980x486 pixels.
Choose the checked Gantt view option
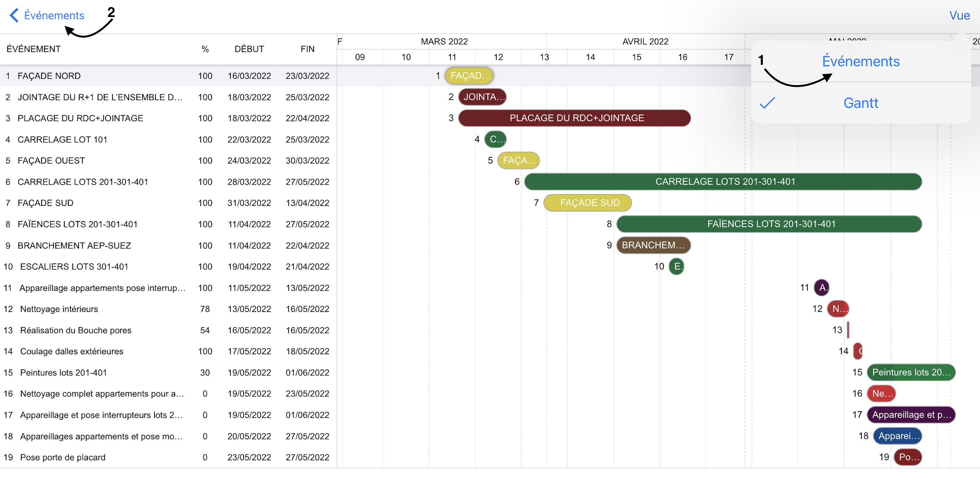[860, 103]
